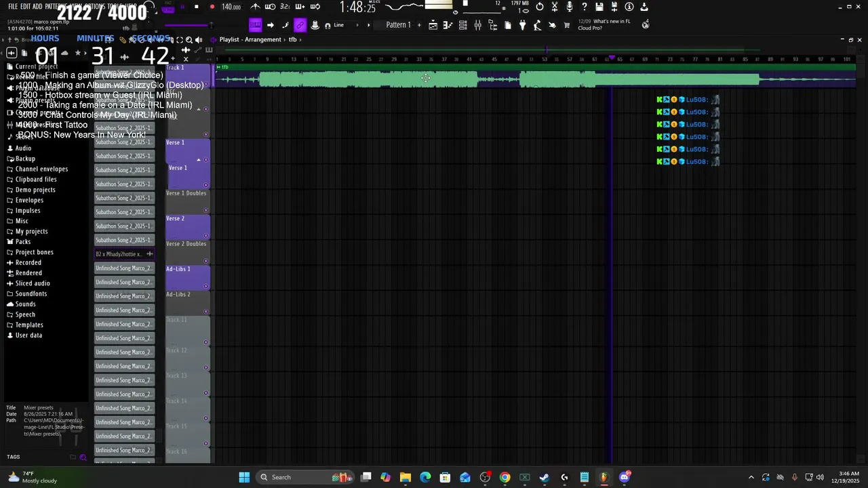The width and height of the screenshot is (868, 488).
Task: Open the Templates folder
Action: point(29,325)
